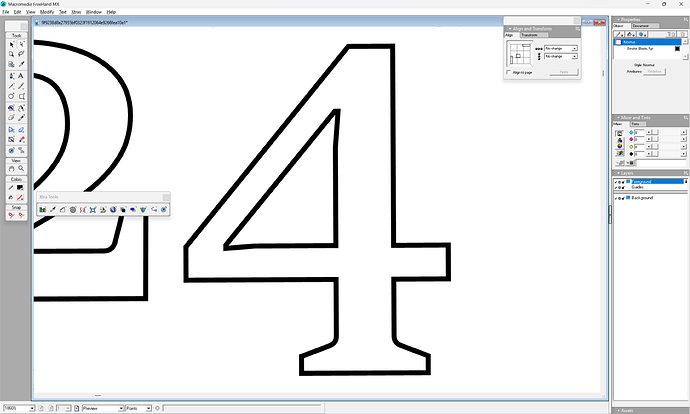This screenshot has height=414, width=690.
Task: Select the Hand tool under View
Action: click(x=11, y=169)
